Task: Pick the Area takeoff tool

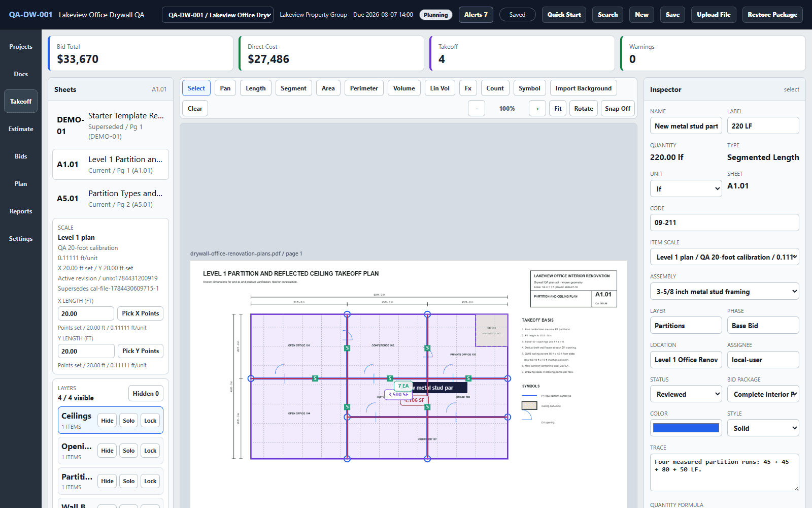Action: pos(328,88)
